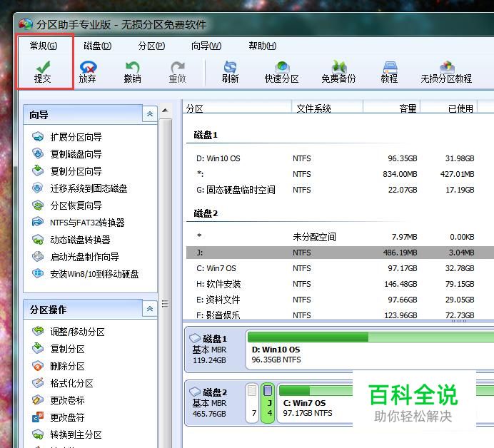Select C: Win7 OS partition row
The image size is (494, 448).
[340, 268]
